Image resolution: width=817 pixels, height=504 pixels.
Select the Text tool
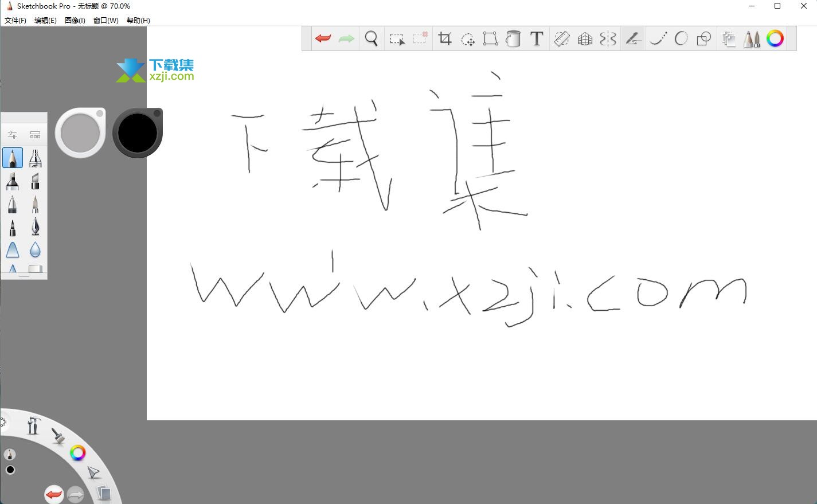click(x=537, y=38)
